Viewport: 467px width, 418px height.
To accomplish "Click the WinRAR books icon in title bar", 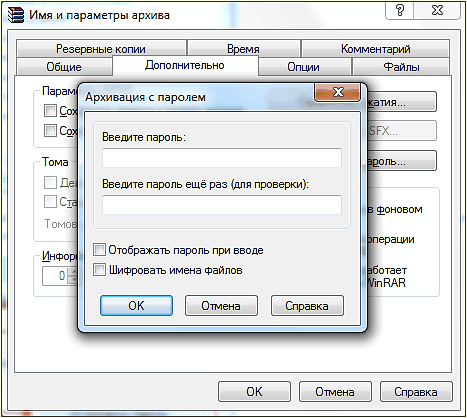I will (x=16, y=15).
